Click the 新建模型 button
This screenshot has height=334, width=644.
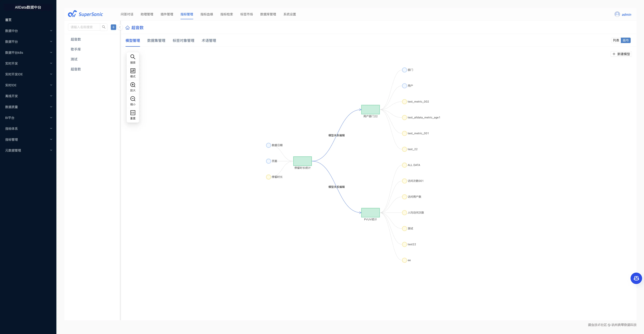coord(621,54)
